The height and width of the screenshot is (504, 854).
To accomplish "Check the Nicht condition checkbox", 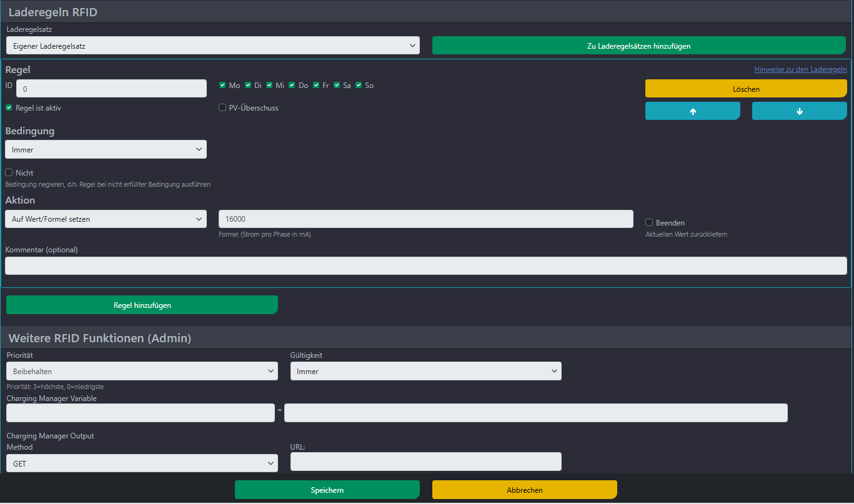I will (x=9, y=173).
